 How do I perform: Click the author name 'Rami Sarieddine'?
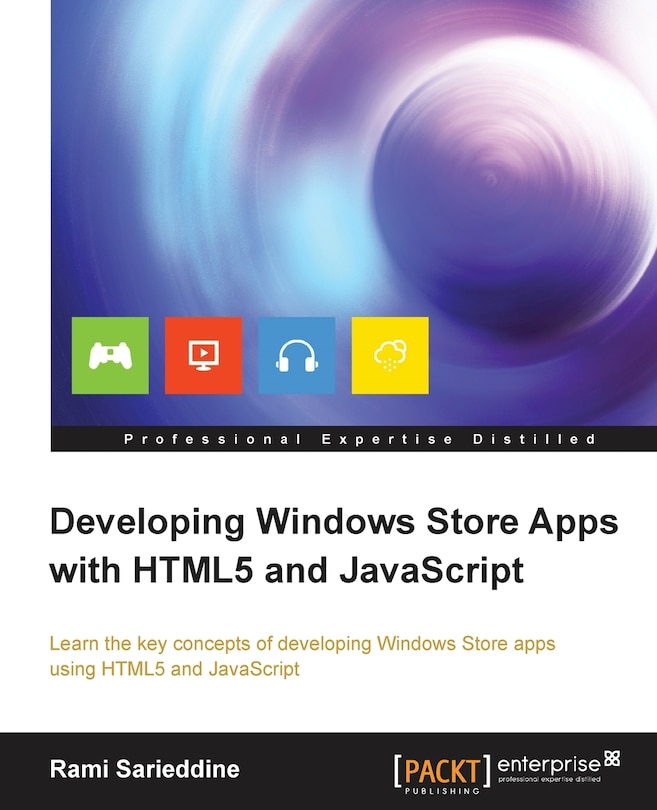[145, 769]
